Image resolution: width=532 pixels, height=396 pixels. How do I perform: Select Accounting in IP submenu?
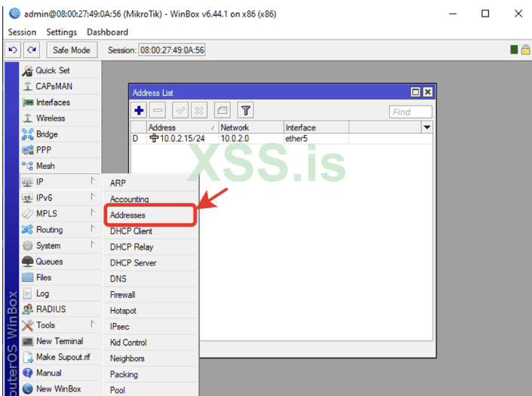pos(150,199)
